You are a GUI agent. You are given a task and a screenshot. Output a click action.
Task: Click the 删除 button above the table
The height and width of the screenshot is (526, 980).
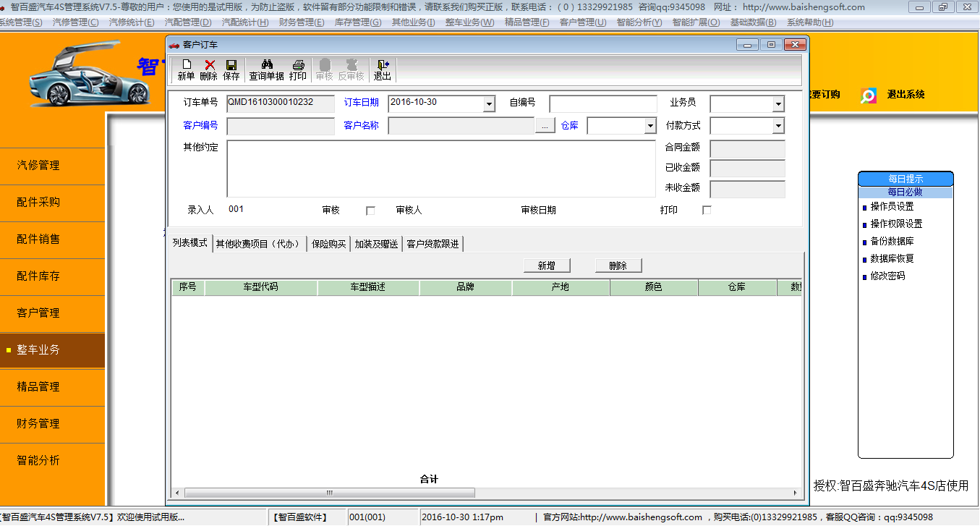618,266
